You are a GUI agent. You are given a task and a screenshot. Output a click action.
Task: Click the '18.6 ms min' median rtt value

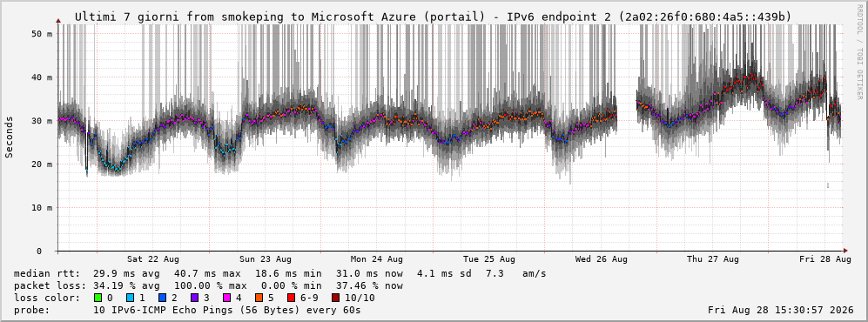click(288, 274)
